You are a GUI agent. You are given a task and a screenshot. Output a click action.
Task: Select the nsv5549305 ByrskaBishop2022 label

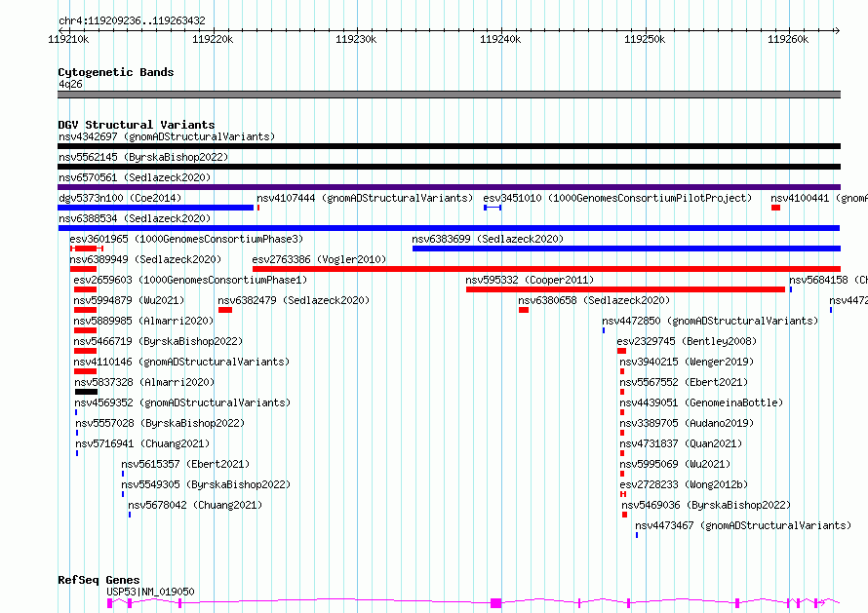[x=207, y=484]
